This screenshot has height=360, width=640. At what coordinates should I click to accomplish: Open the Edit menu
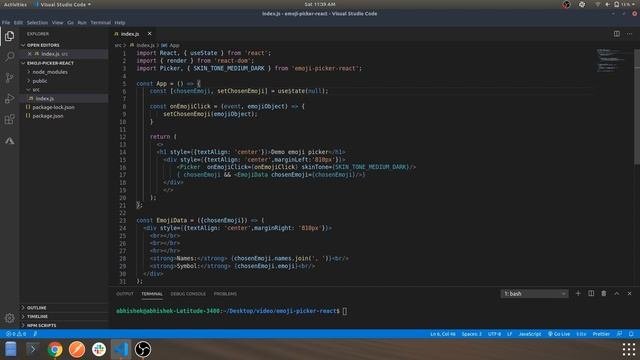18,23
